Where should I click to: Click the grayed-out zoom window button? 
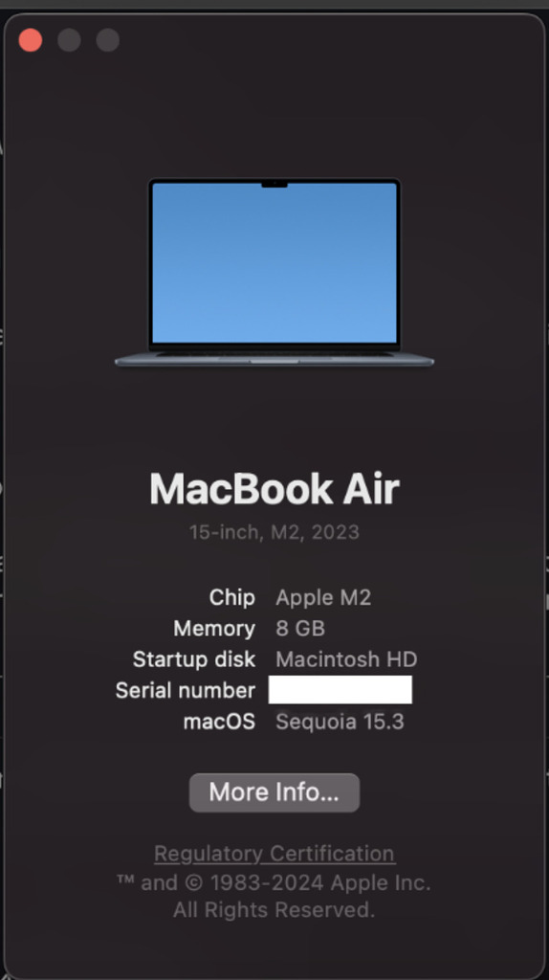point(108,40)
